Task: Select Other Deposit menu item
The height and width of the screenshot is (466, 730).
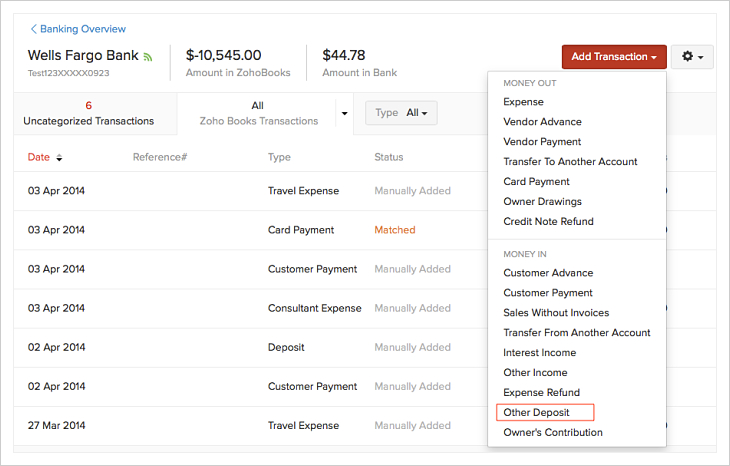Action: coord(536,412)
